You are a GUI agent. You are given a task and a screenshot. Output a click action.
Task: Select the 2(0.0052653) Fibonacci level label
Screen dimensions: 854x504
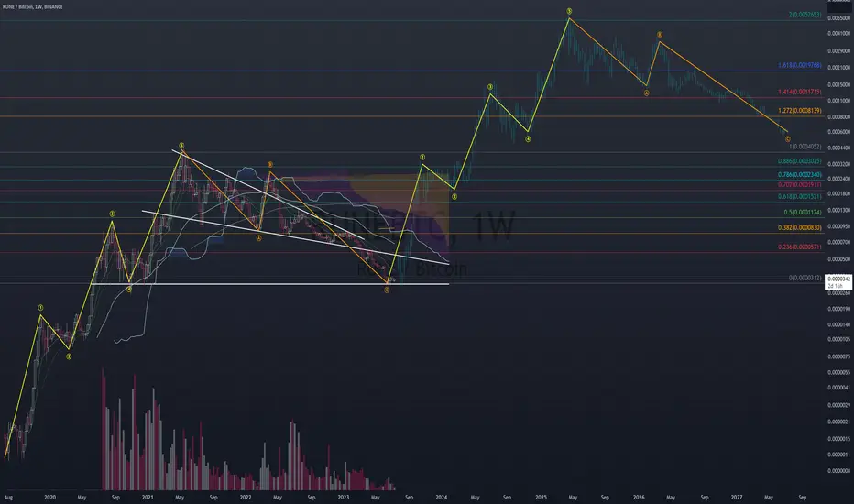click(x=805, y=15)
